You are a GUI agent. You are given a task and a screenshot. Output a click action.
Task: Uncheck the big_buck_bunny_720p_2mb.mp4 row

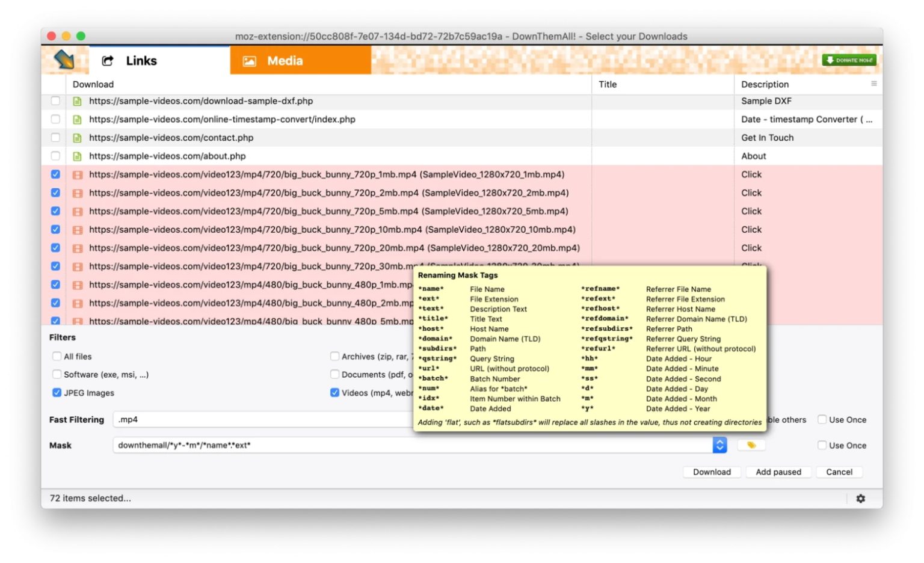coord(55,192)
